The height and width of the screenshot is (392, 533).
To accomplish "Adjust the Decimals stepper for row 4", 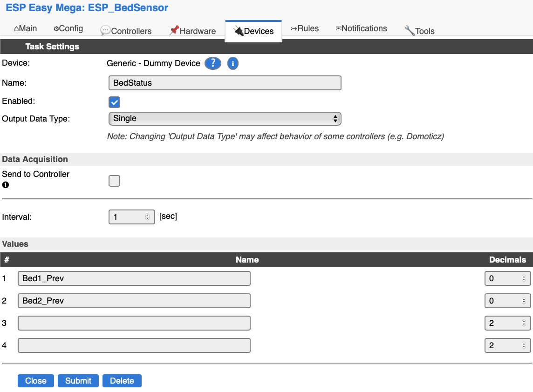I will pyautogui.click(x=523, y=345).
